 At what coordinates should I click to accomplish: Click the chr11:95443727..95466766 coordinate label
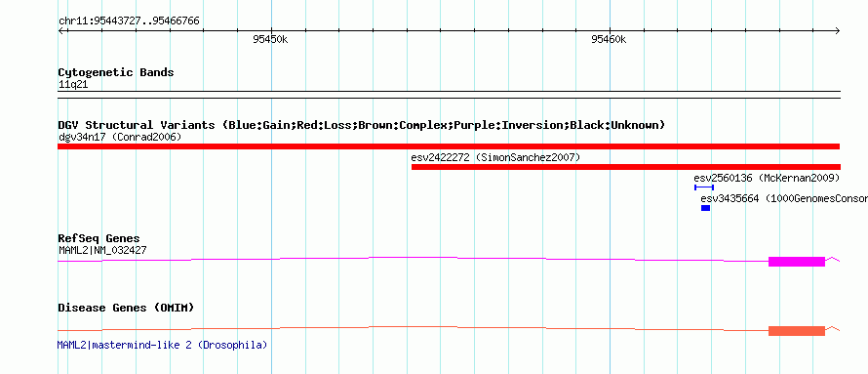pyautogui.click(x=129, y=21)
